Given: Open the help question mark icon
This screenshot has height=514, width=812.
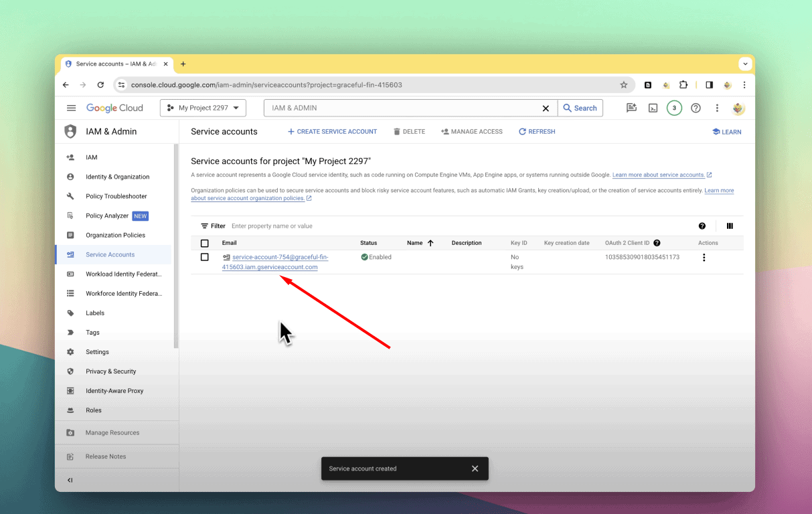Looking at the screenshot, I should [696, 108].
